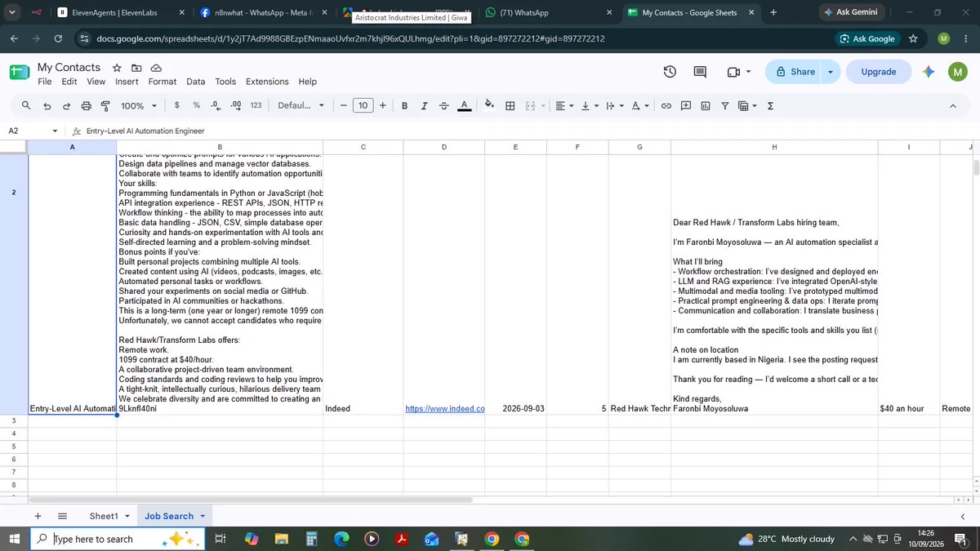This screenshot has height=551, width=980.
Task: Open the text color picker
Action: click(x=464, y=105)
